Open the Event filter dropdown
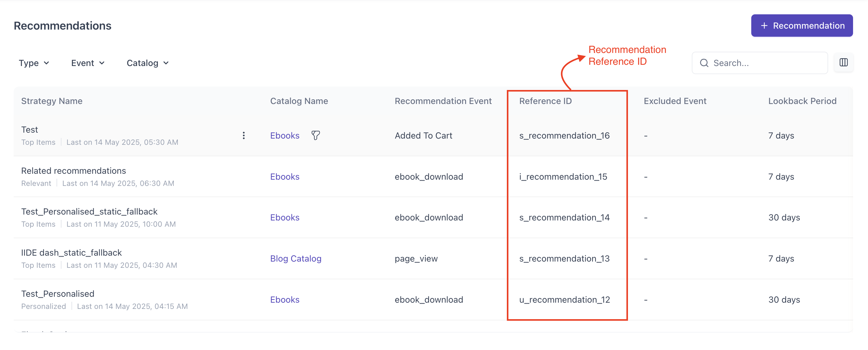Screen dimensions: 868x350 (x=88, y=63)
